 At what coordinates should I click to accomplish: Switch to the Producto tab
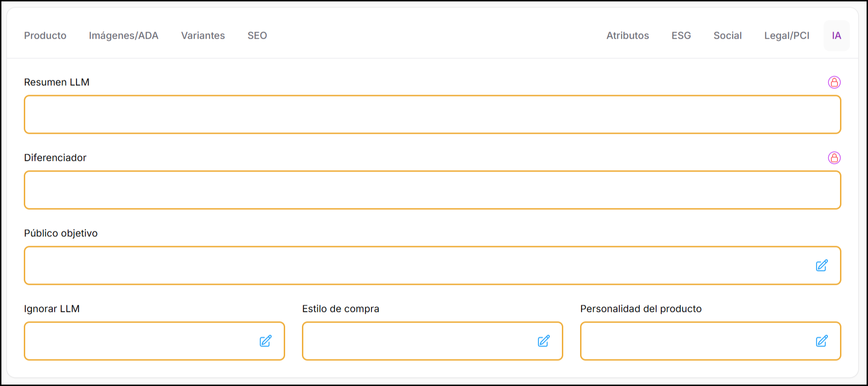click(x=45, y=35)
